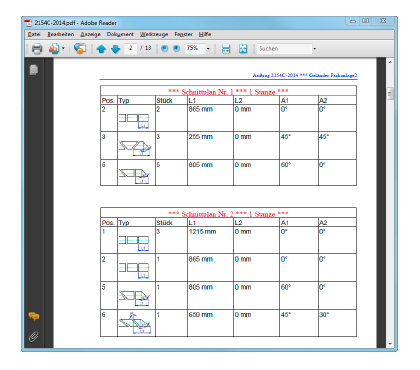Screen dimensions: 420x370
Task: Click the vertical scrollbar down arrow
Action: click(390, 343)
